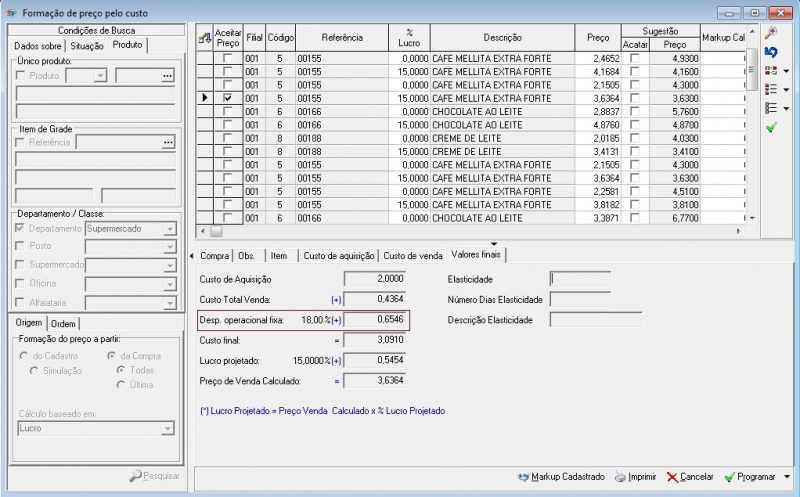The width and height of the screenshot is (800, 497).
Task: Uncheck Aceitar Preço for the selected row
Action: (x=228, y=98)
